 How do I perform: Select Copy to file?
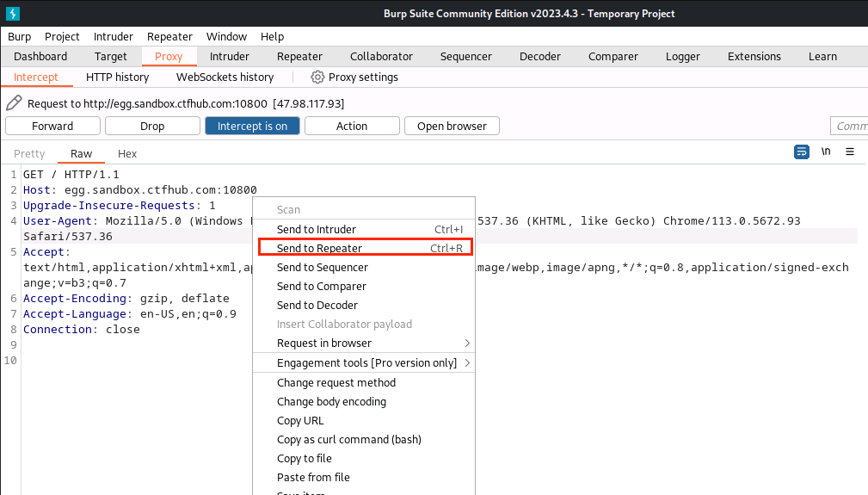click(x=364, y=459)
